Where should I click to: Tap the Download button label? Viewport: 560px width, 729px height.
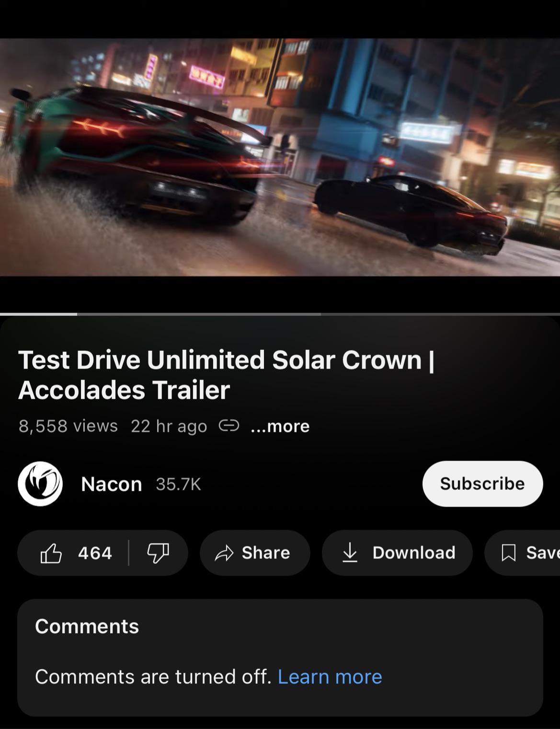click(414, 553)
